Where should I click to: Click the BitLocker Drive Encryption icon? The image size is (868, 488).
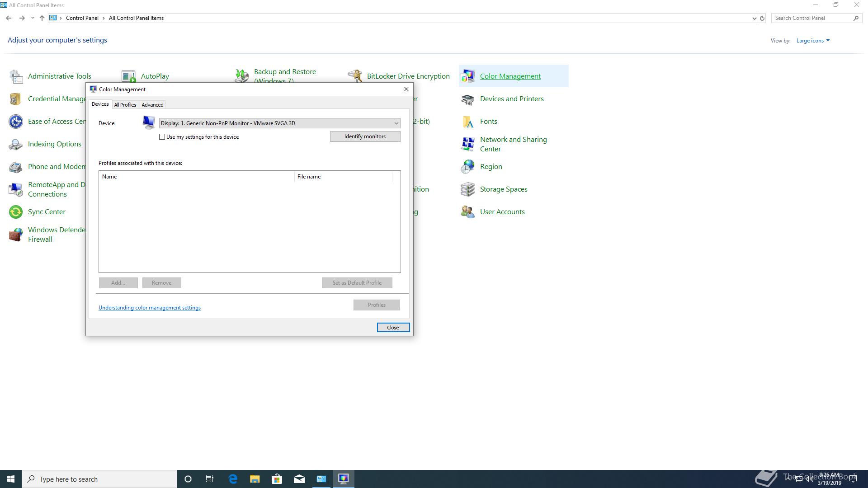point(355,76)
